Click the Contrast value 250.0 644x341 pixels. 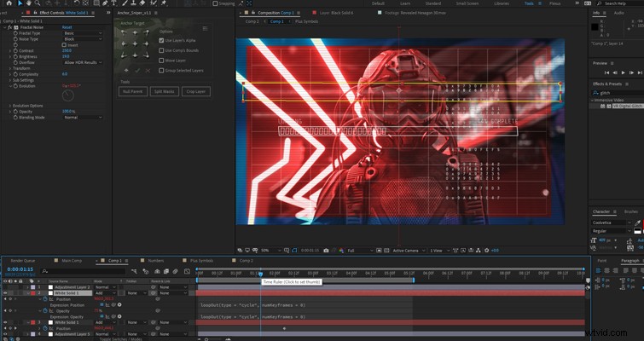pyautogui.click(x=67, y=51)
